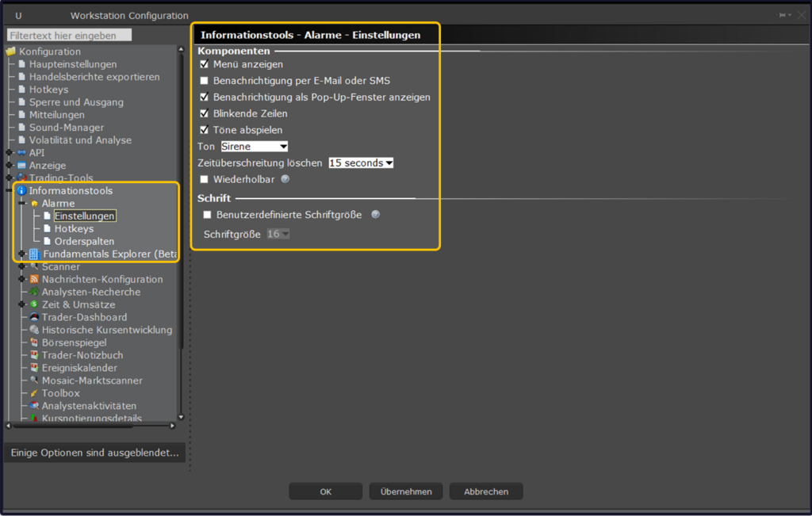This screenshot has height=516, width=812.
Task: Expand the Nachrichten-Konfiguration node
Action: point(21,279)
